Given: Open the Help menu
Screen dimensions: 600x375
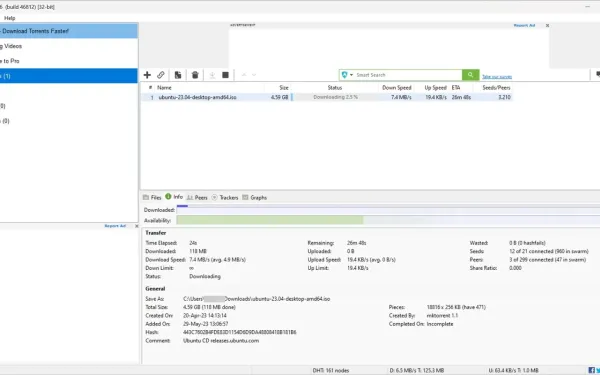Looking at the screenshot, I should [10, 18].
